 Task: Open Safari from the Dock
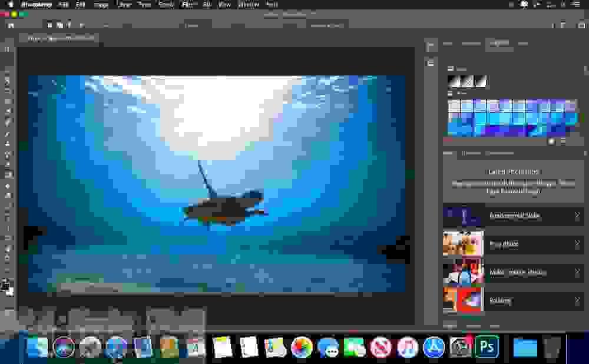(116, 347)
